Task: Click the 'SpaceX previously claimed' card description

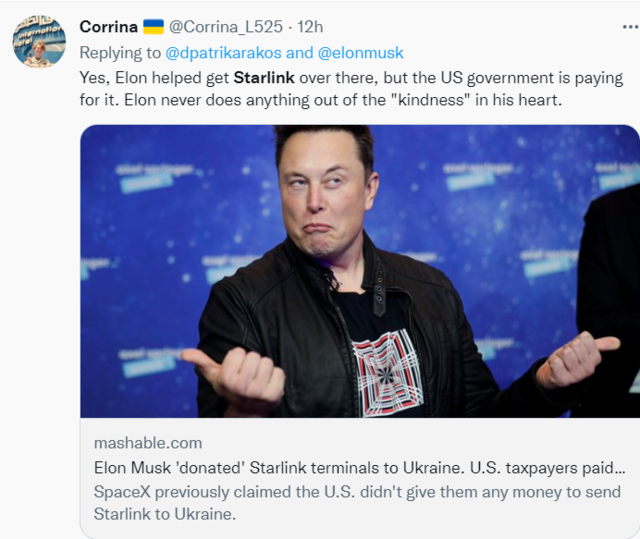Action: (356, 492)
